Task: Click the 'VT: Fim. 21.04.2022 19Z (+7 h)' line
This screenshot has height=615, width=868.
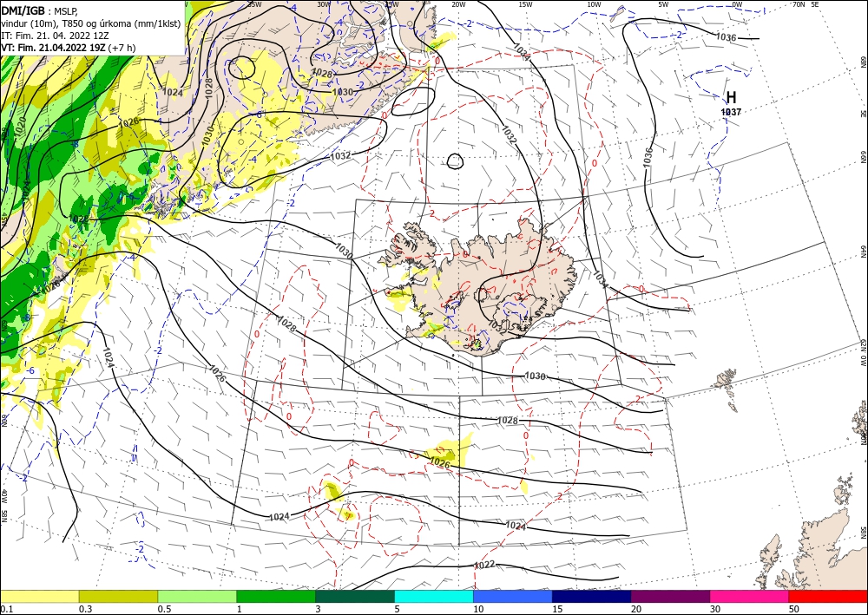Action: click(x=68, y=48)
